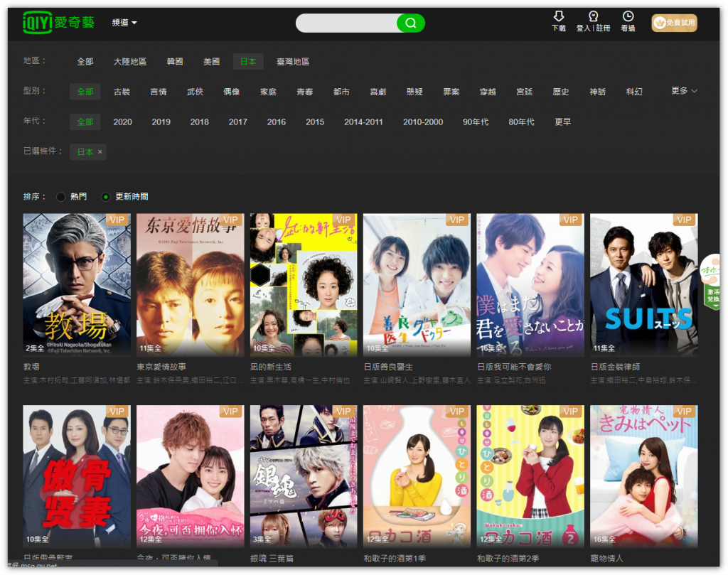Filter genre by 武俠

[195, 92]
